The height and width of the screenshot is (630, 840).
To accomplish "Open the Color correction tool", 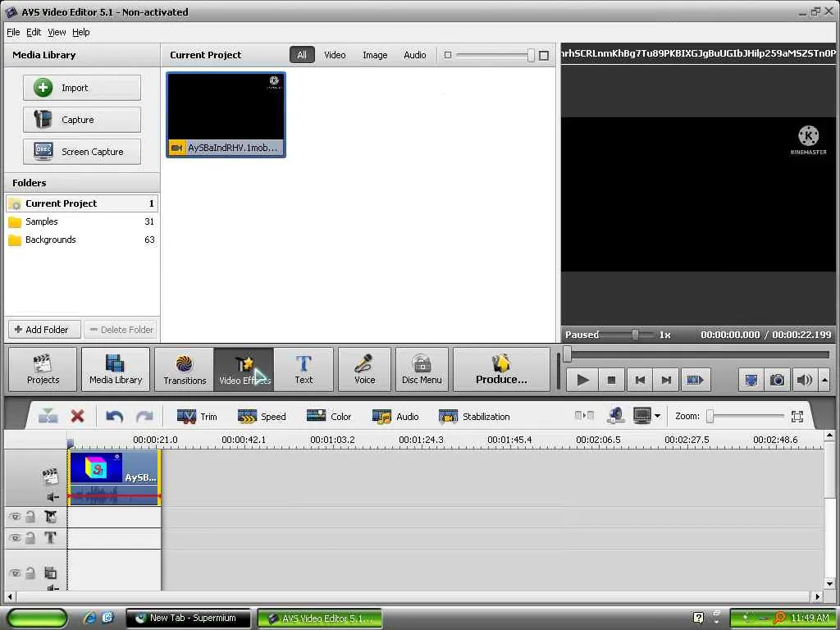I will [x=328, y=416].
